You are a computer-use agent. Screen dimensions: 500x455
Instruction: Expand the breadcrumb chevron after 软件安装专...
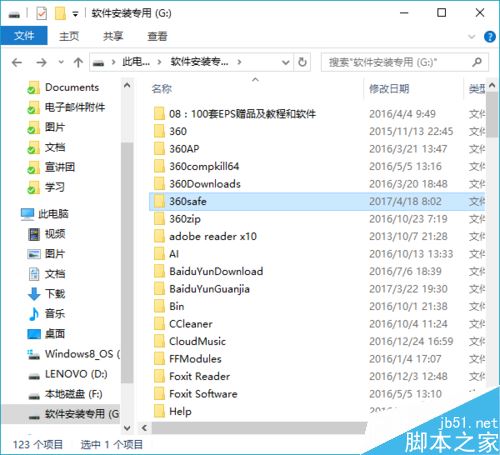click(239, 62)
